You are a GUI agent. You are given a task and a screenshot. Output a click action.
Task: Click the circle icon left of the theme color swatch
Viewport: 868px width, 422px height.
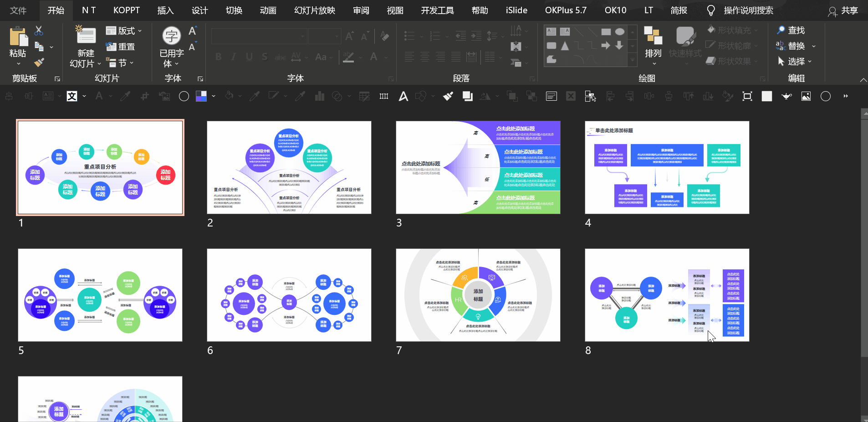tap(184, 96)
